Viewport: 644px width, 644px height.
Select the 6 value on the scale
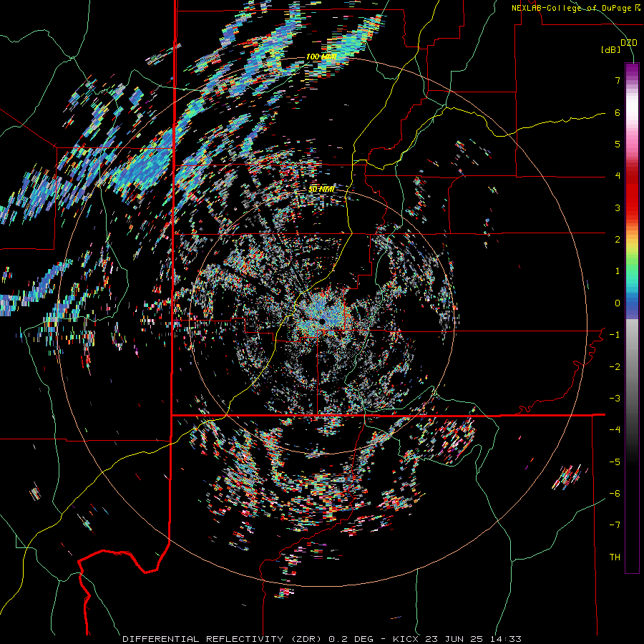tap(618, 112)
